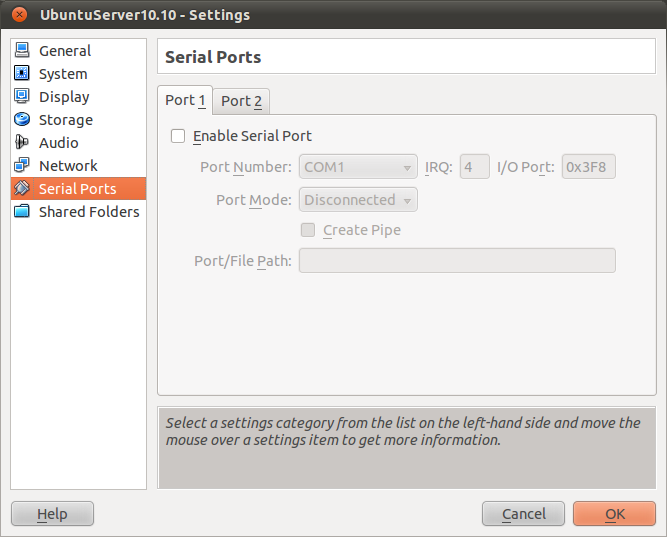
Task: Click the Storage disk icon
Action: pyautogui.click(x=22, y=120)
